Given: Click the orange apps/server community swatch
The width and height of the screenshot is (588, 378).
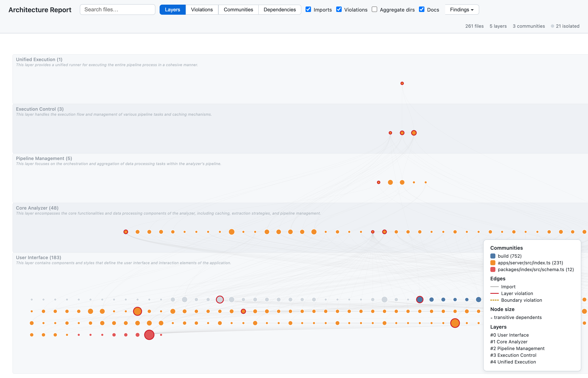Looking at the screenshot, I should click(x=493, y=263).
